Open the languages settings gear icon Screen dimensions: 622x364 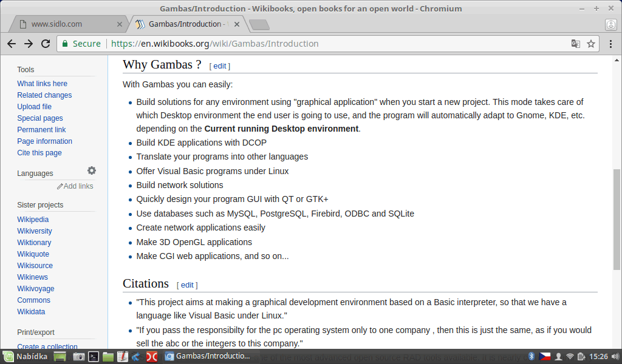point(92,171)
